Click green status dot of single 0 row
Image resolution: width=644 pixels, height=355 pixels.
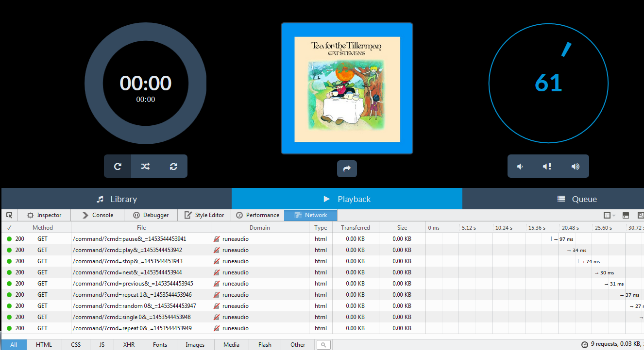pyautogui.click(x=9, y=317)
